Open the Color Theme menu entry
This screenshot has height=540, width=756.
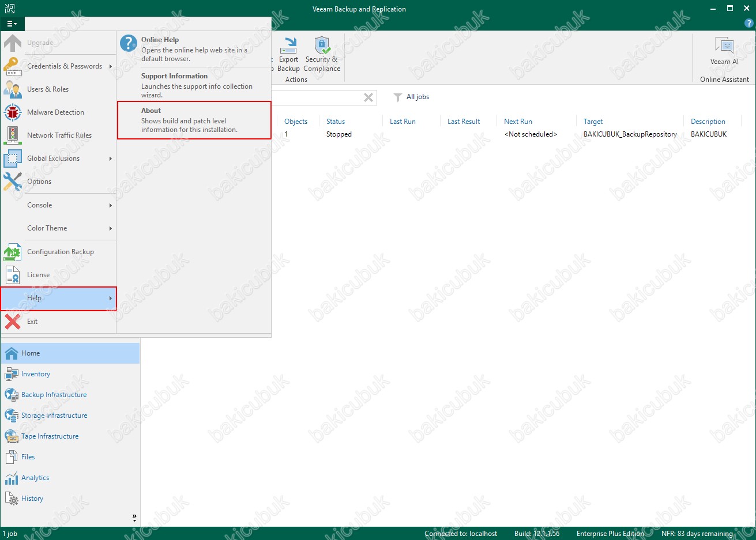pyautogui.click(x=59, y=228)
